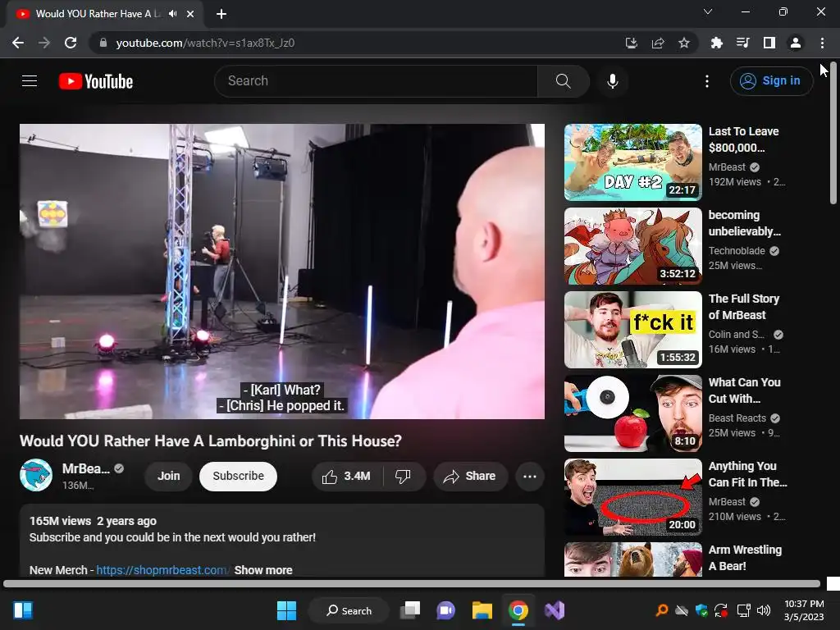The height and width of the screenshot is (630, 840).
Task: Focus the YouTube Search field
Action: pos(376,81)
